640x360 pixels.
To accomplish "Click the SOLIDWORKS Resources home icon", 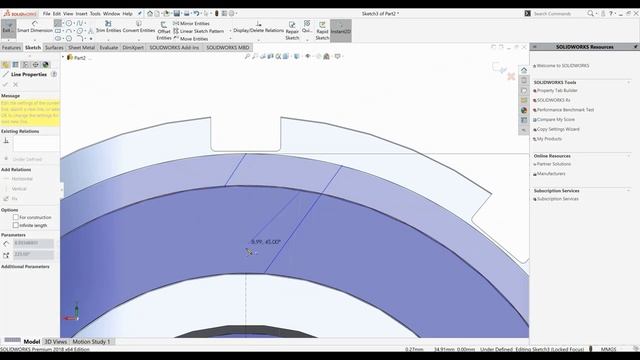I will click(x=524, y=70).
